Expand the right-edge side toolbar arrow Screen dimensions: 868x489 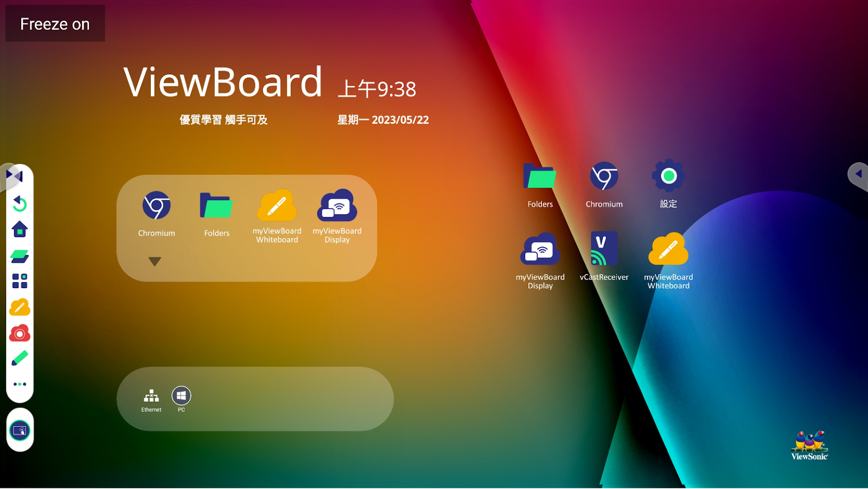859,174
